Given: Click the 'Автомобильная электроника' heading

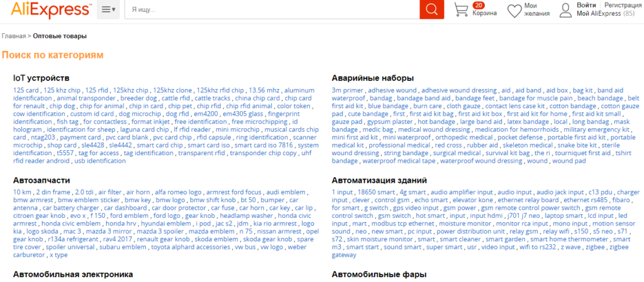Looking at the screenshot, I should tap(73, 274).
